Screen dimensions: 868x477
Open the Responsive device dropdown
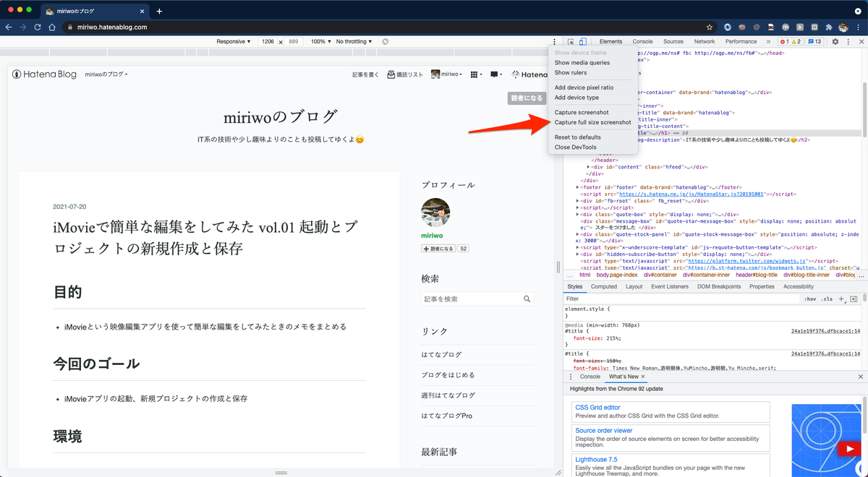coord(234,42)
